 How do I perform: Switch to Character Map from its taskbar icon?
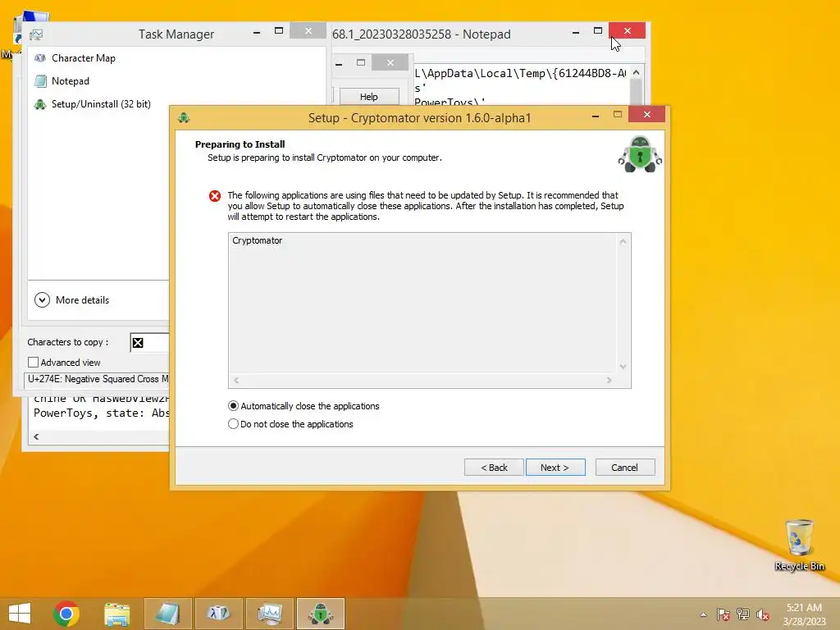click(x=218, y=614)
